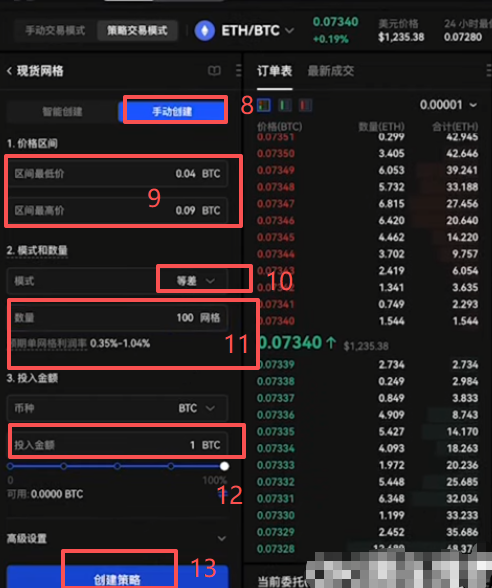Click the 区间最高价 input field
This screenshot has width=492, height=588.
pos(117,210)
